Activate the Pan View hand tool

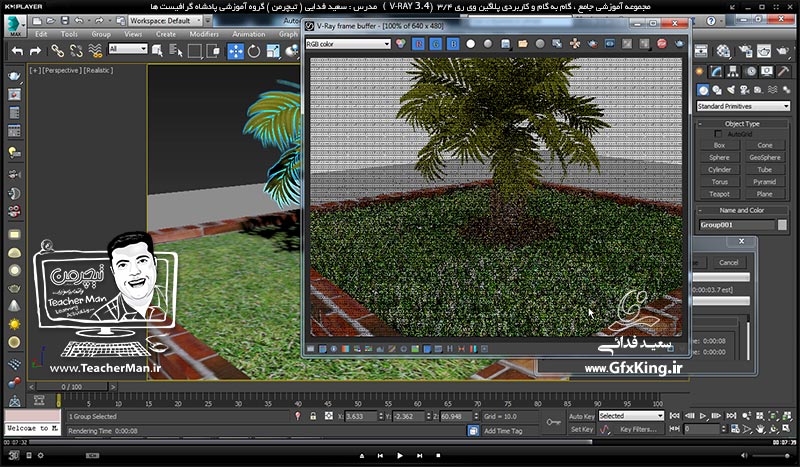click(x=760, y=429)
